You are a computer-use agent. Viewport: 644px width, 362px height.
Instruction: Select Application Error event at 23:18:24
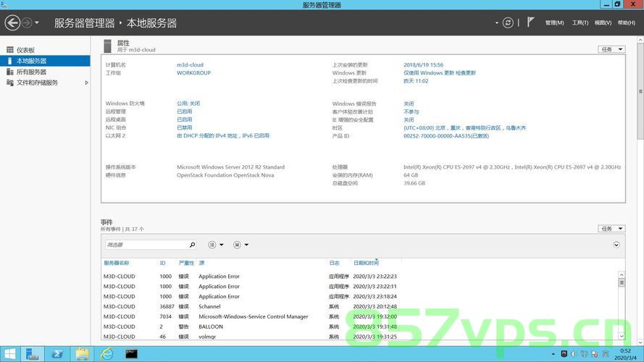pos(359,296)
